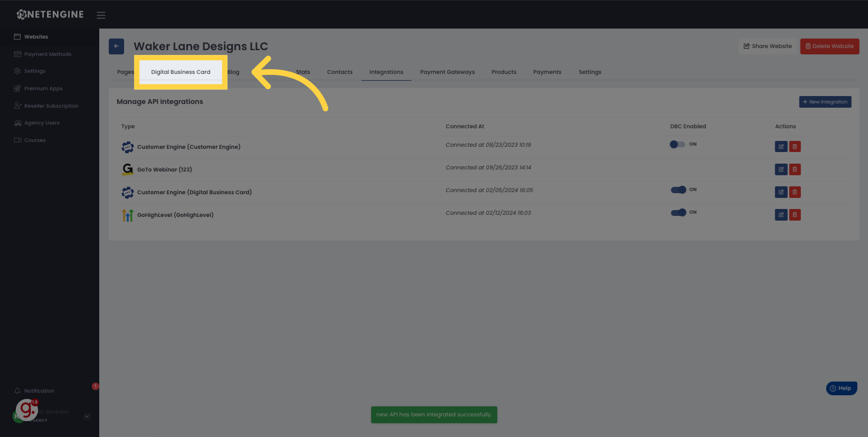Edit the GoTo Webinar integration
The height and width of the screenshot is (437, 868).
(x=781, y=169)
